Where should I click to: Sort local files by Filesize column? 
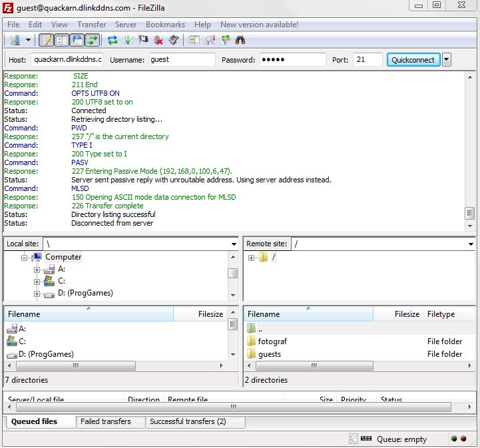(x=200, y=314)
